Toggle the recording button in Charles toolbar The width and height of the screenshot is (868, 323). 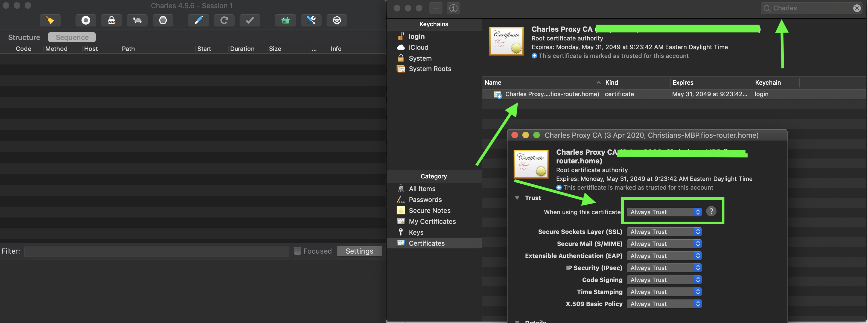(86, 20)
